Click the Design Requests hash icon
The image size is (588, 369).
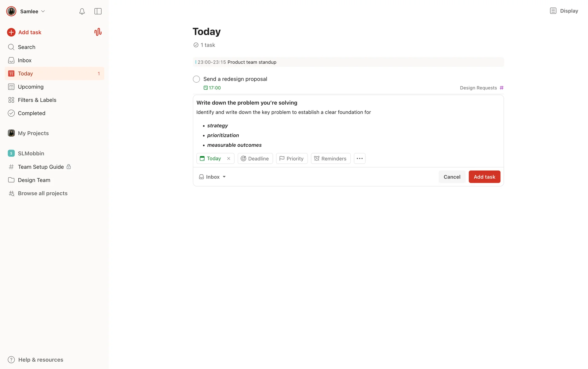point(502,88)
